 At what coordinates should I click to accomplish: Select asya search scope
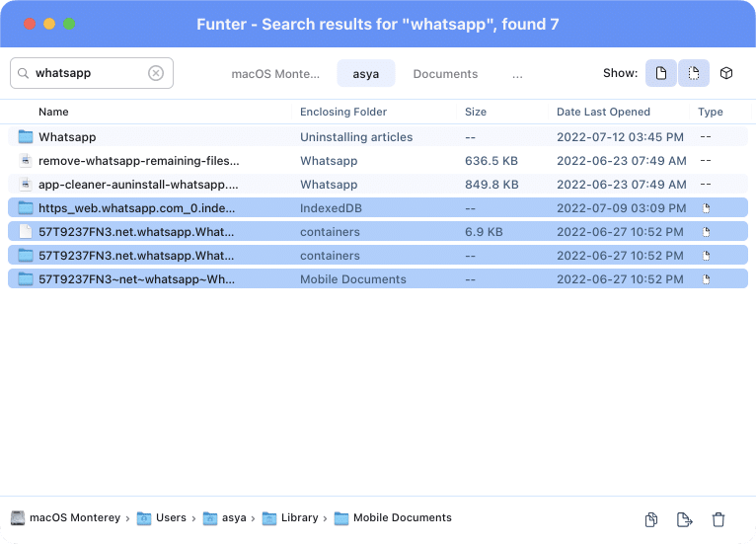tap(366, 74)
